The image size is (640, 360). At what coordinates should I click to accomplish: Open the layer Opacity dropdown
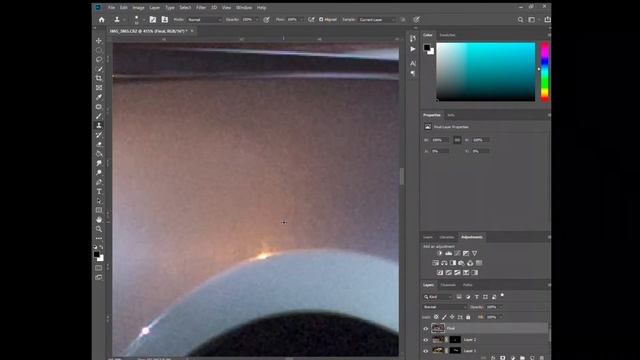tap(500, 307)
